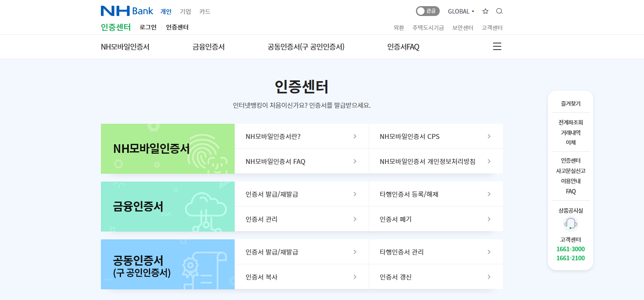
Task: Open 인증서 복사 item
Action: click(x=301, y=277)
